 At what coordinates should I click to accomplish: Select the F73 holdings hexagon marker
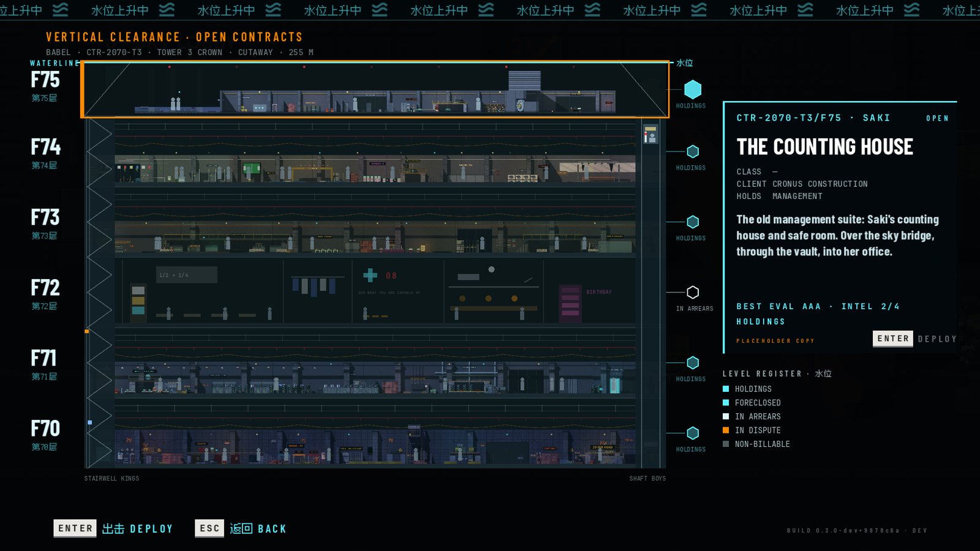point(693,222)
